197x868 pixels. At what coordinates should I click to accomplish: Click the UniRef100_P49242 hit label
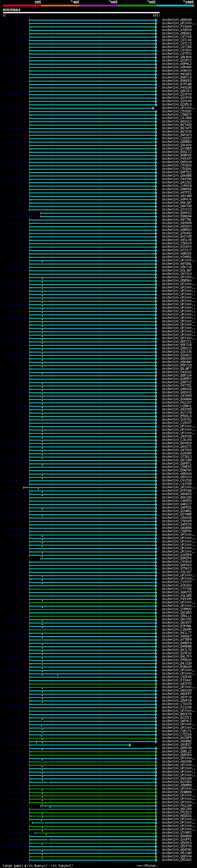(x=177, y=372)
